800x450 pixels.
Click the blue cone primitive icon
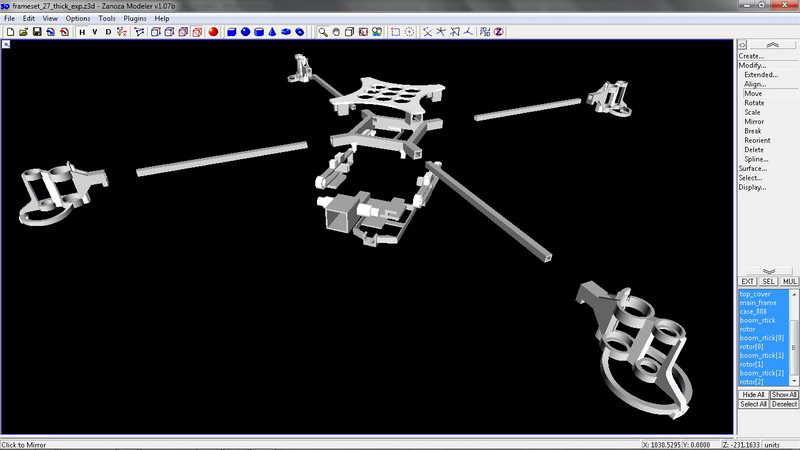pos(272,32)
